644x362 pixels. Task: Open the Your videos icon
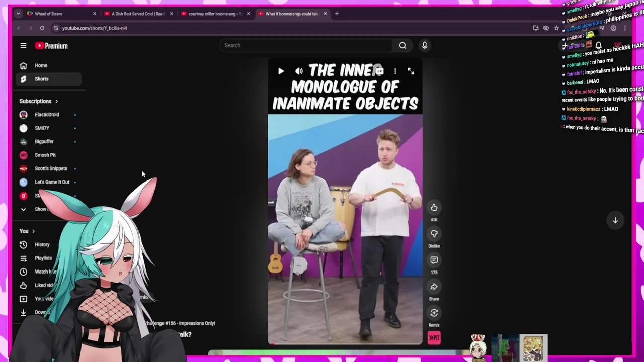23,299
